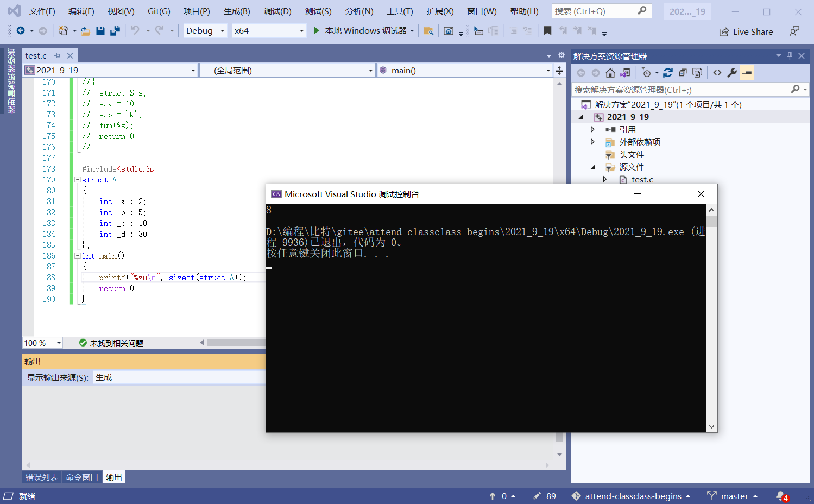Open the Git(G) menu

click(159, 11)
